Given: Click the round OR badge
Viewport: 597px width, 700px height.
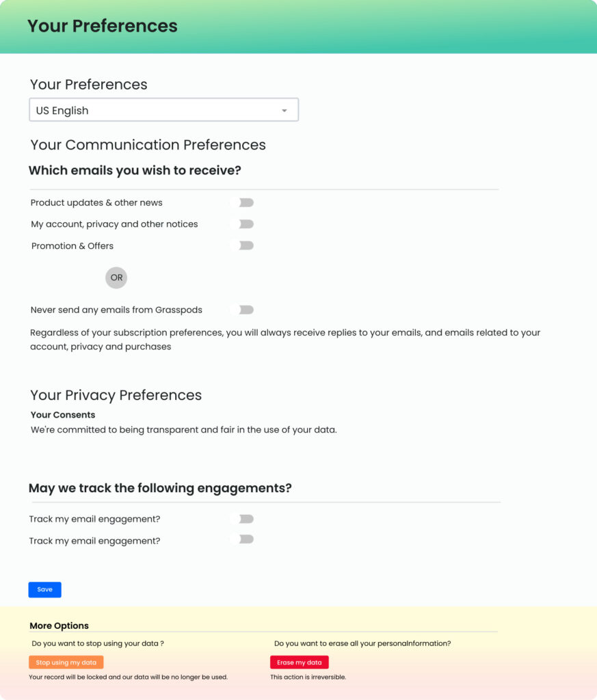Looking at the screenshot, I should pos(116,278).
